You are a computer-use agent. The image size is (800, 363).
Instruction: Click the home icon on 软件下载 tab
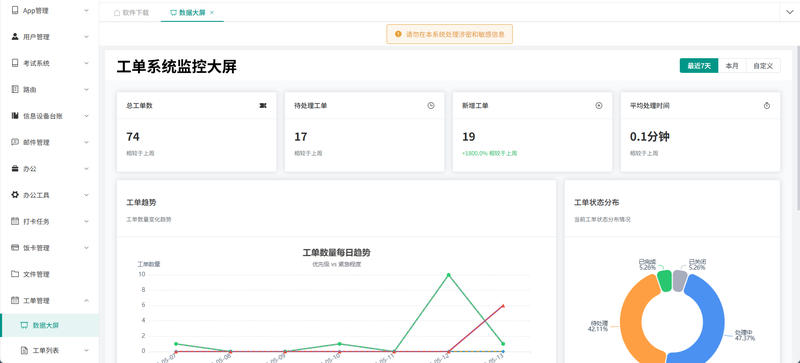point(117,13)
